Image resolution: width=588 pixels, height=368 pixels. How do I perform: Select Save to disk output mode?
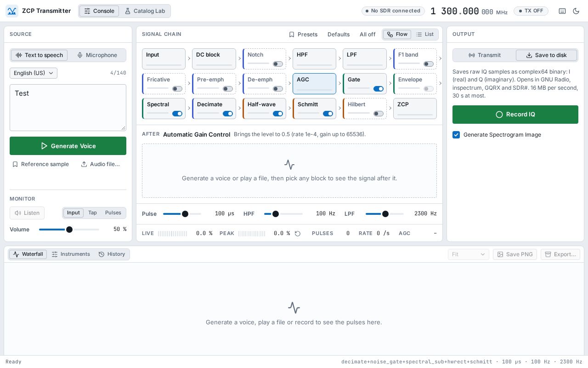546,55
